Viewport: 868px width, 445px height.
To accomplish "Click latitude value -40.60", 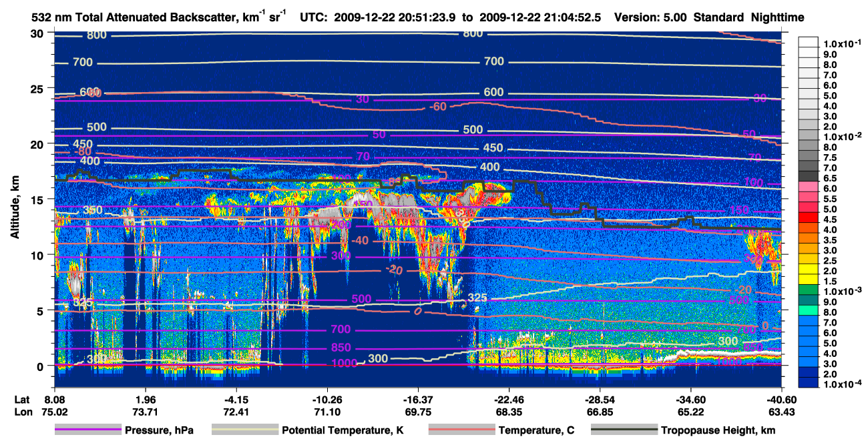I will 782,399.
